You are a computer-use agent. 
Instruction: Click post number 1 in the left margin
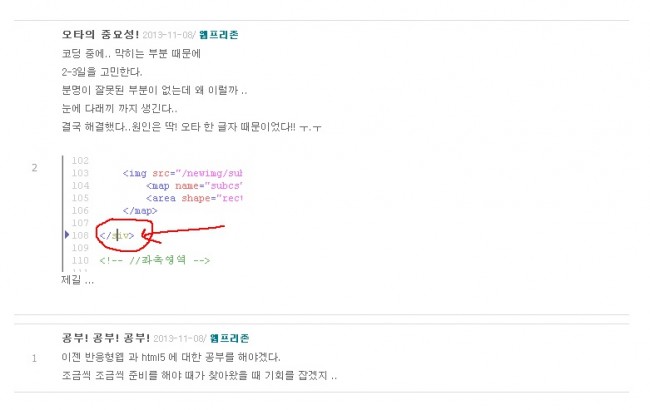click(34, 359)
